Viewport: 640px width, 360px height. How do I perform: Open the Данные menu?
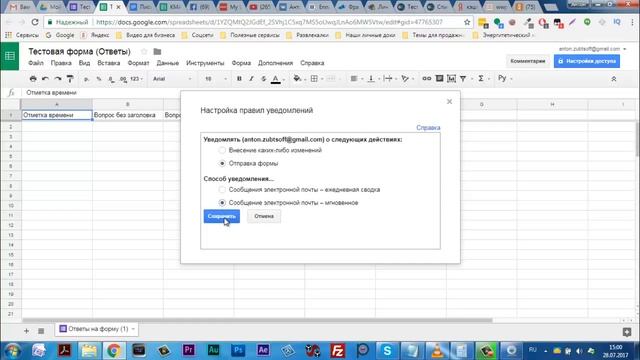click(168, 63)
